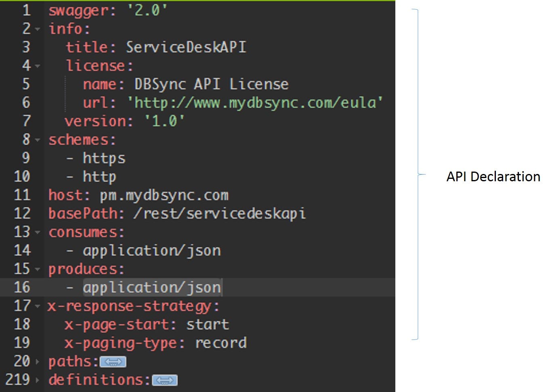550x392 pixels.
Task: Expand the paths block fold arrow
Action: pos(38,362)
